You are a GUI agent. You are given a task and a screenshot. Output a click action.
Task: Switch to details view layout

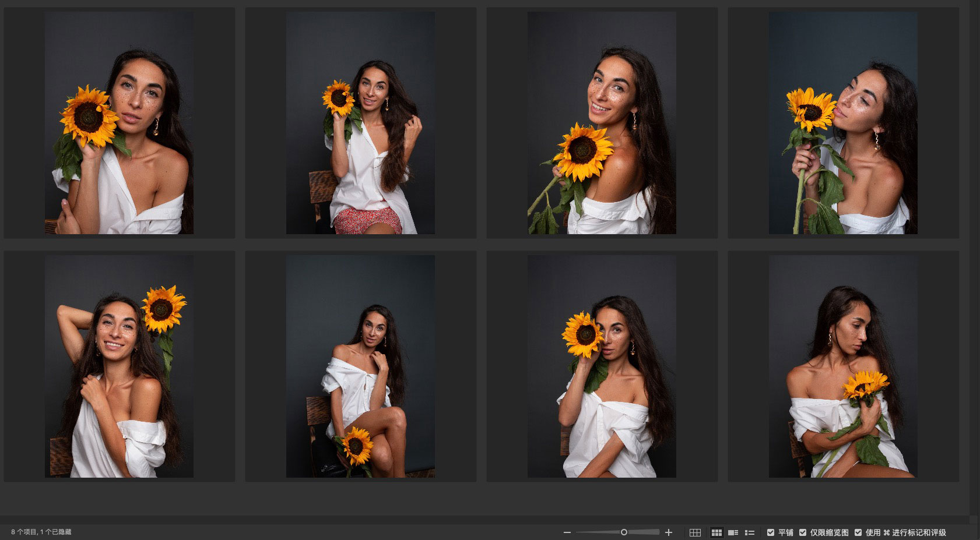pos(733,532)
